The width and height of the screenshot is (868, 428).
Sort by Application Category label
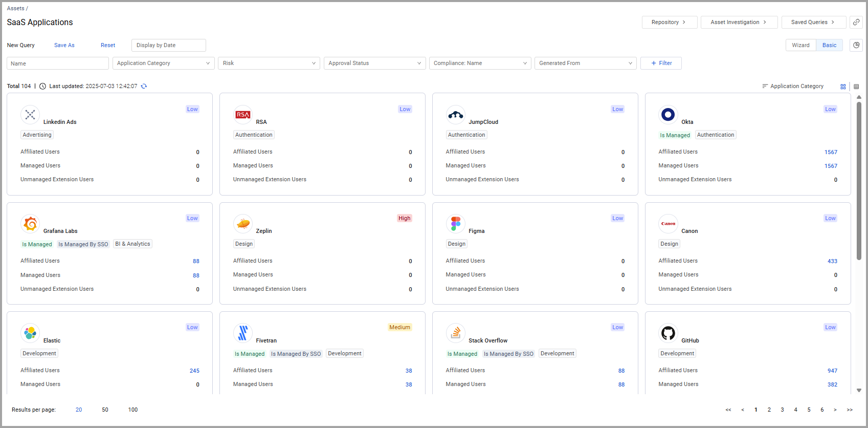point(797,86)
